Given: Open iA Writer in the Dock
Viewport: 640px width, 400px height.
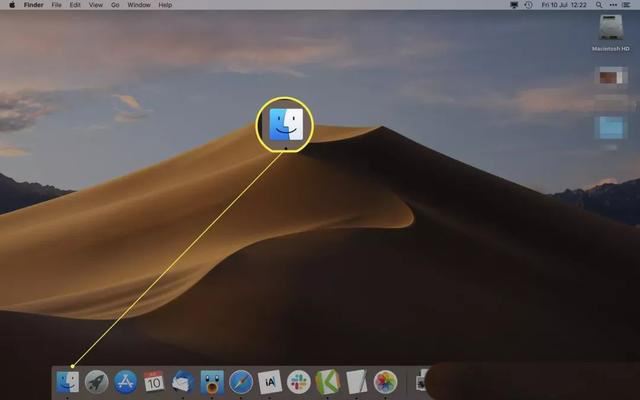Looking at the screenshot, I should 269,381.
